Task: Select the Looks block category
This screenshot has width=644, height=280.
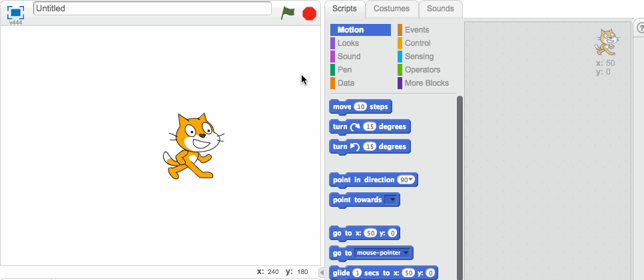Action: [348, 43]
